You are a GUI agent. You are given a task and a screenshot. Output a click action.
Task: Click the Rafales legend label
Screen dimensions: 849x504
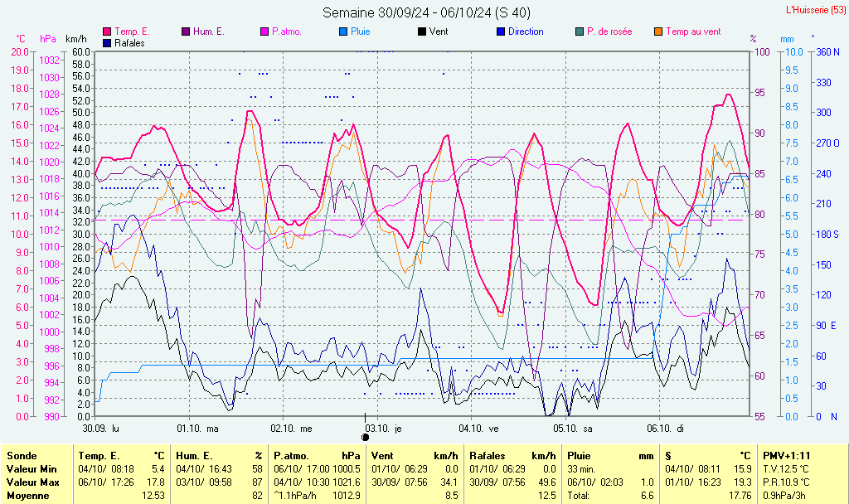[x=129, y=43]
